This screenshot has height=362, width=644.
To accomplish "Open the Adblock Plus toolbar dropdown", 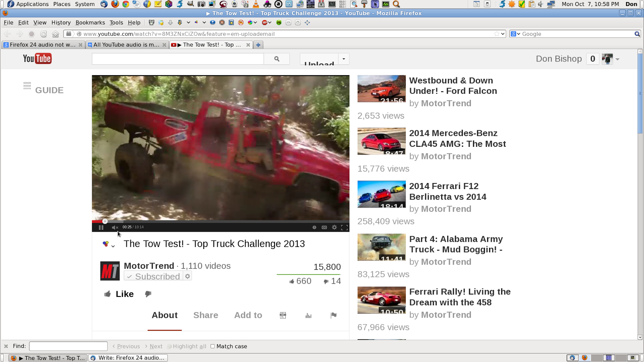I will tap(269, 23).
